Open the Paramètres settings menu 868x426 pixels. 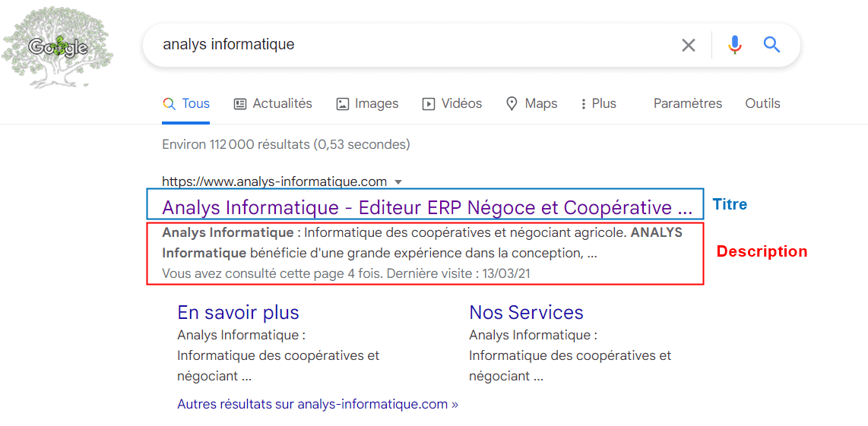[687, 104]
